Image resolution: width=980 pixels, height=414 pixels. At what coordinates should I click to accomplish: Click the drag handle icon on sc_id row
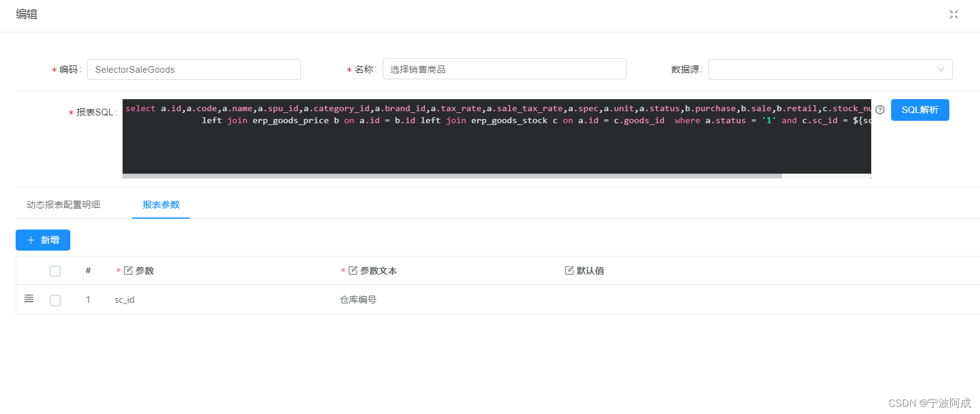29,299
